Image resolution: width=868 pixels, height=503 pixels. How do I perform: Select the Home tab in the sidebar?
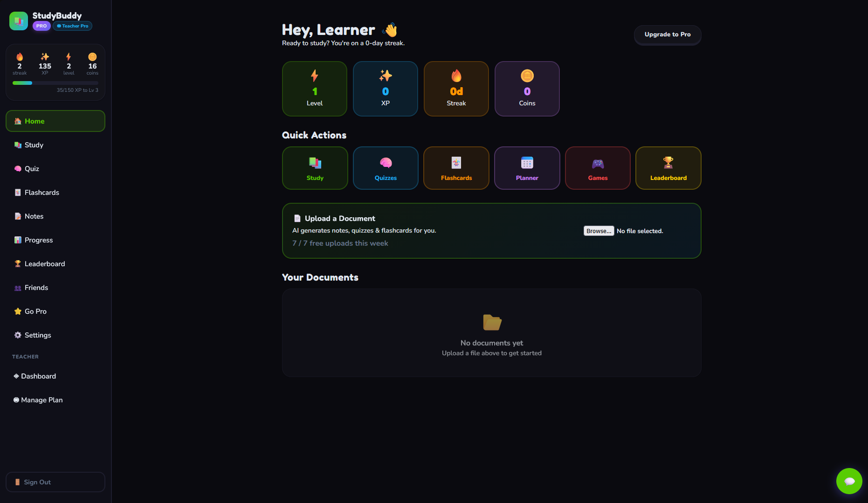click(34, 121)
